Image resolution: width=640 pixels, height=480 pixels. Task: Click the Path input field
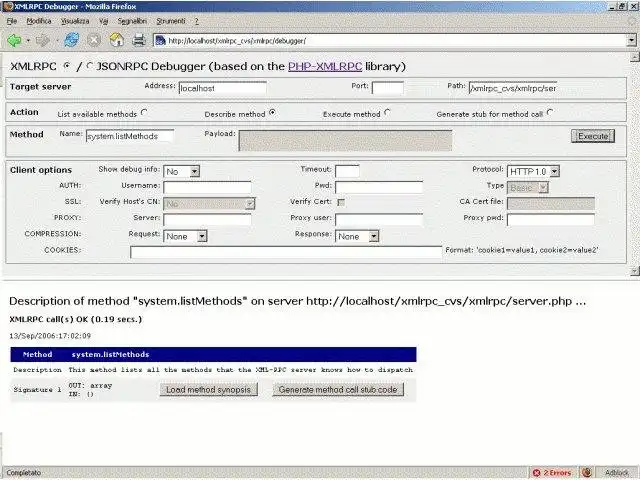[513, 88]
